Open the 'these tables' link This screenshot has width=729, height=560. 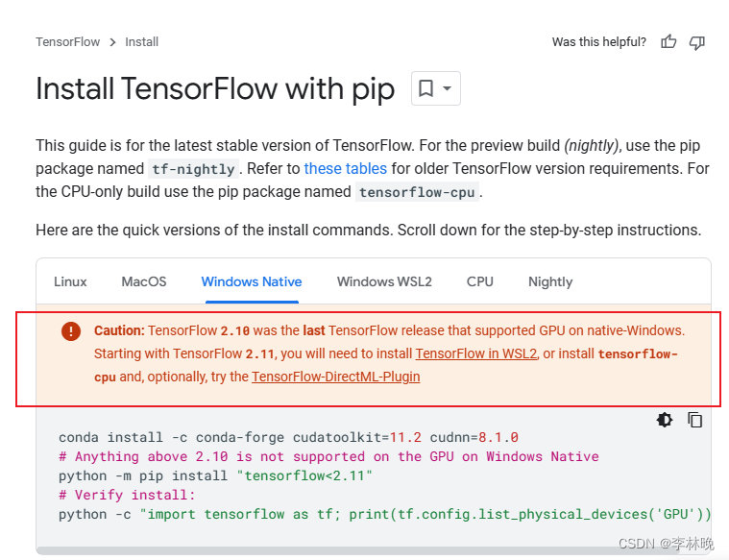[x=346, y=168]
